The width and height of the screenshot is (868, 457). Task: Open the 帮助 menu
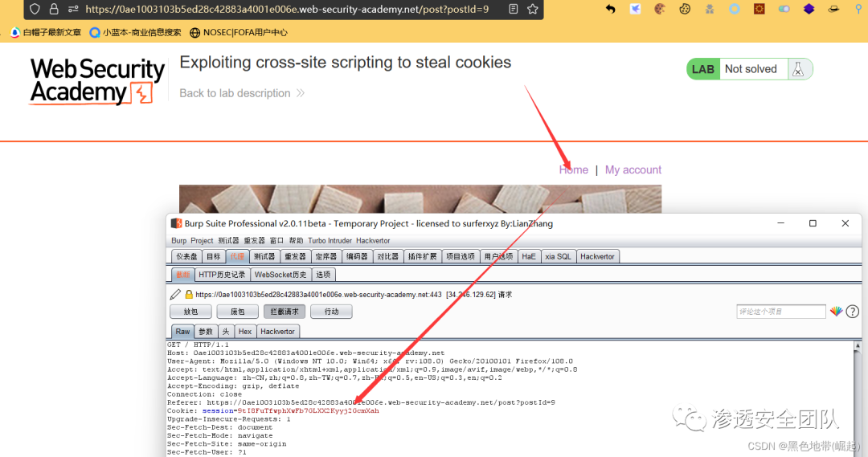tap(296, 241)
